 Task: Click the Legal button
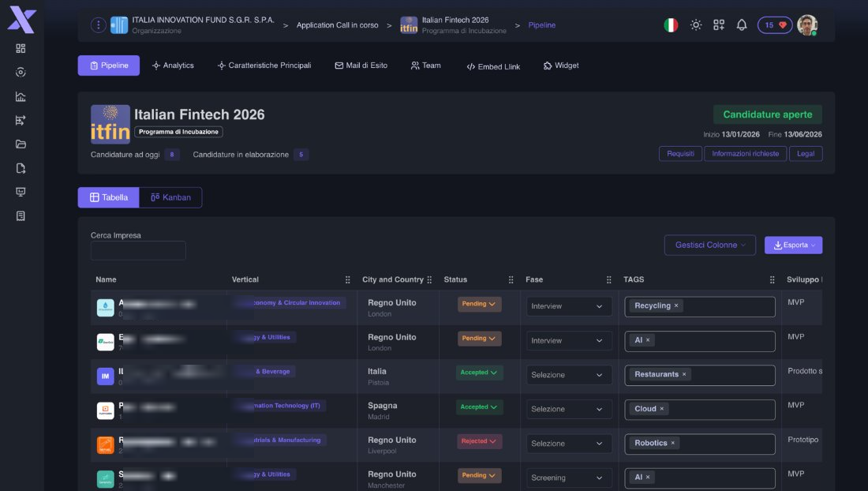point(806,153)
